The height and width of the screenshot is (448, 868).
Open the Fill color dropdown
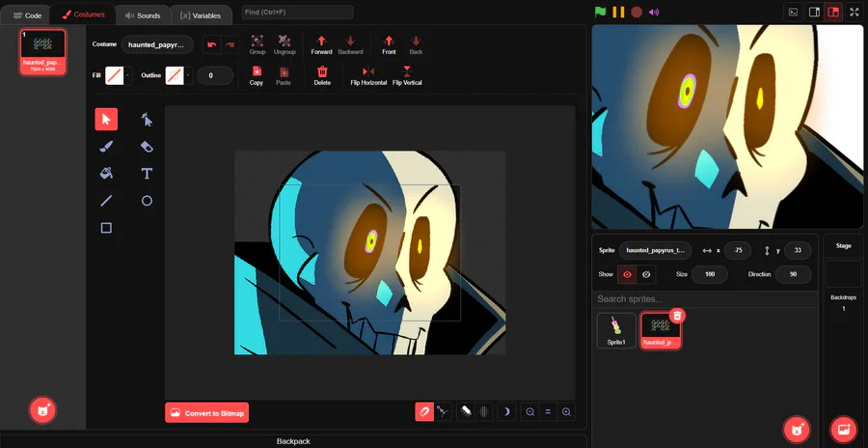point(128,75)
